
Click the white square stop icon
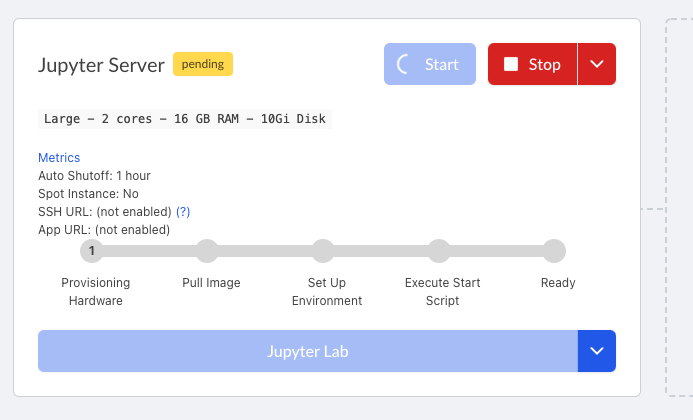pos(511,64)
